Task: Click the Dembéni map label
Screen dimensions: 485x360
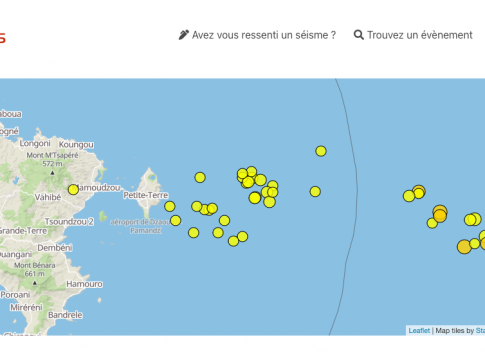Action: tap(55, 248)
